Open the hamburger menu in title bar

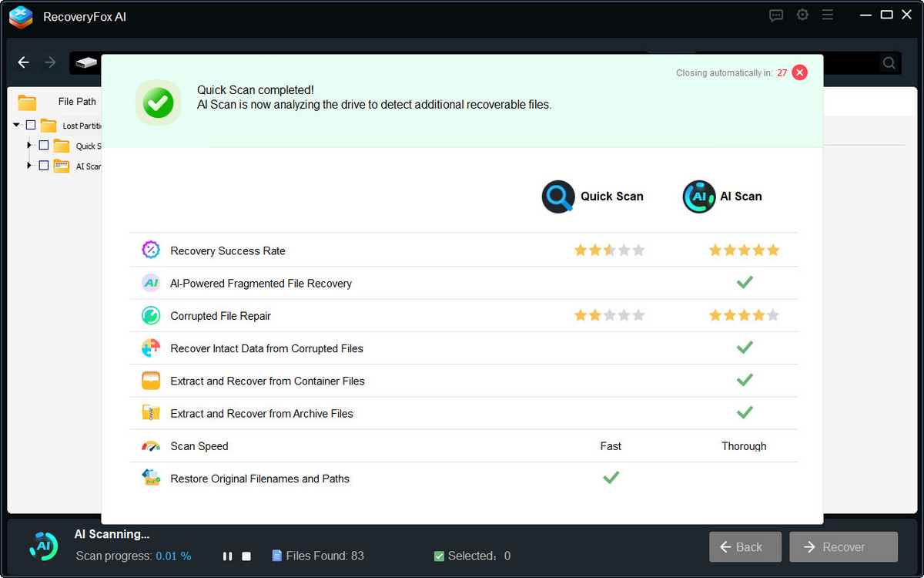(828, 15)
